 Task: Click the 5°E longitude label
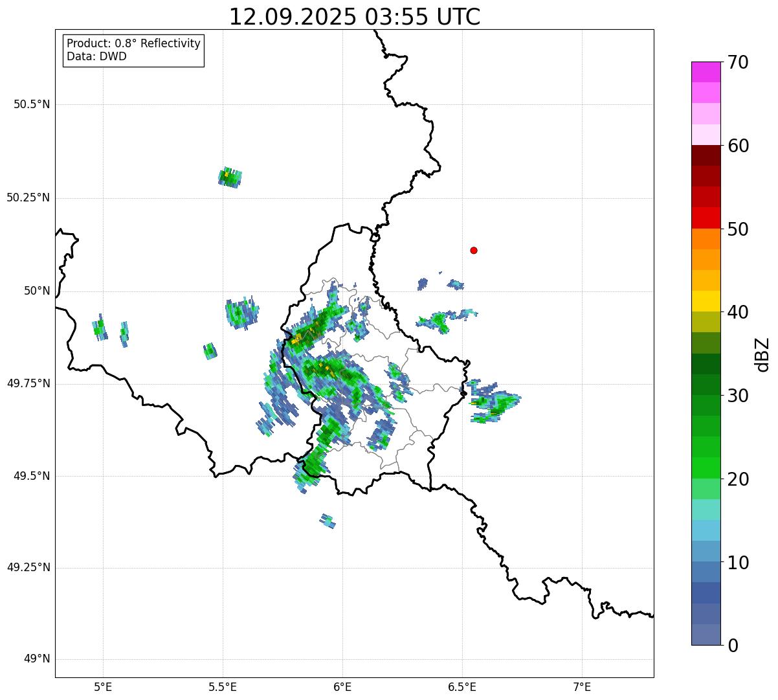103,686
